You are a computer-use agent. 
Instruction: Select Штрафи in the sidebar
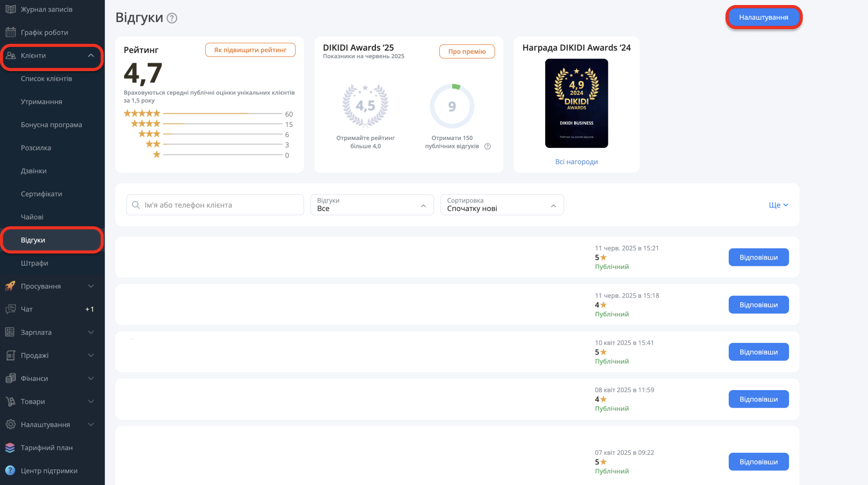click(x=34, y=263)
